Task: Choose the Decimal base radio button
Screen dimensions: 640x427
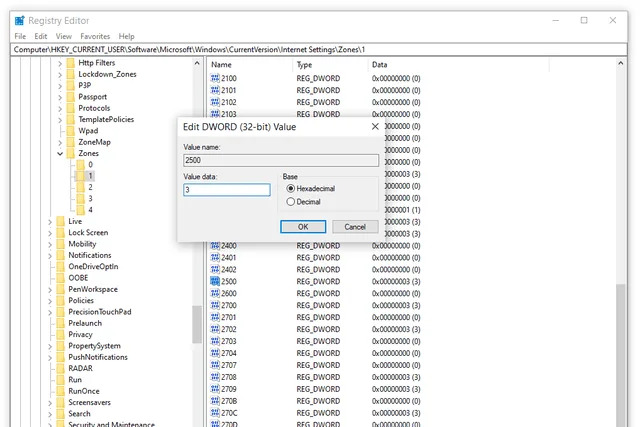Action: (291, 202)
